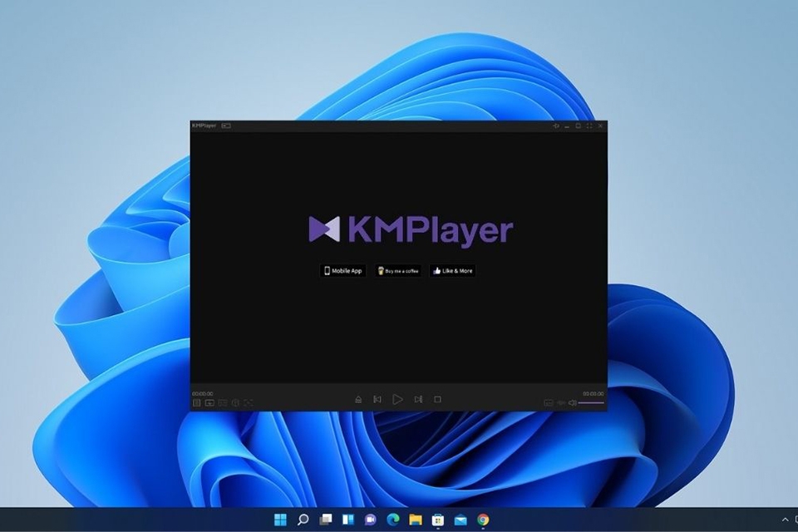Open Microsoft Store from taskbar
Image resolution: width=798 pixels, height=532 pixels.
pyautogui.click(x=438, y=520)
